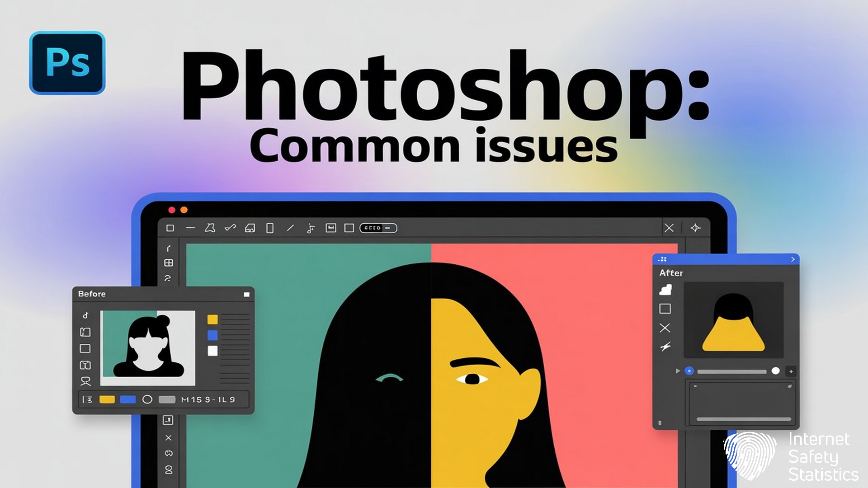
Task: Select the blue radio dot in the After panel
Action: pyautogui.click(x=689, y=371)
